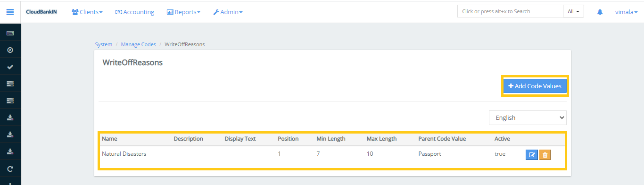
Task: Open the compass navigation sidebar icon
Action: click(10, 50)
